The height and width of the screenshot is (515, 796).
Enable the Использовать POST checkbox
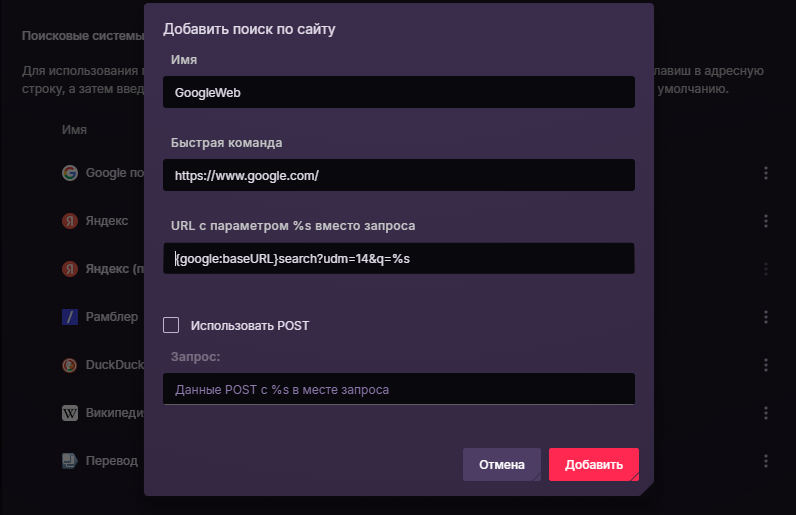(x=171, y=325)
